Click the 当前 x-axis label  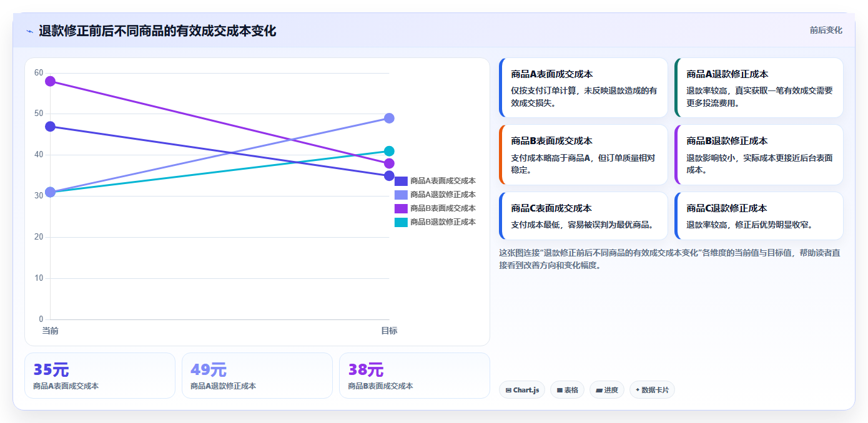click(x=51, y=331)
